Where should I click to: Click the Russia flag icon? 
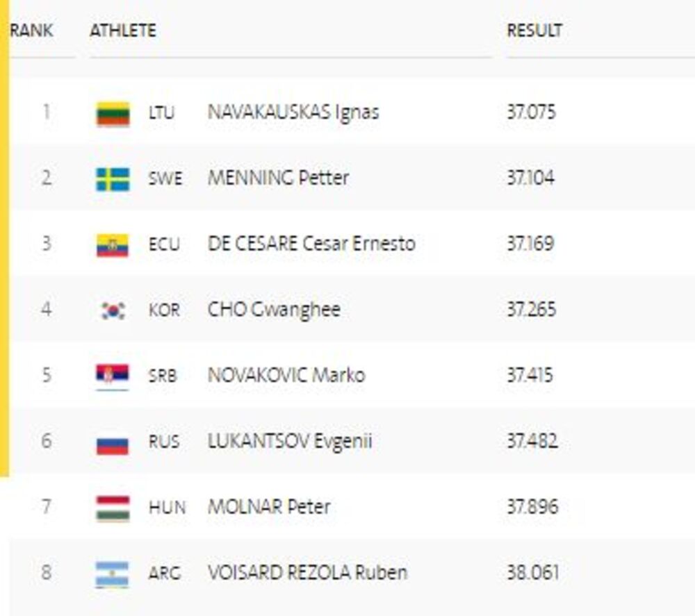pos(113,442)
